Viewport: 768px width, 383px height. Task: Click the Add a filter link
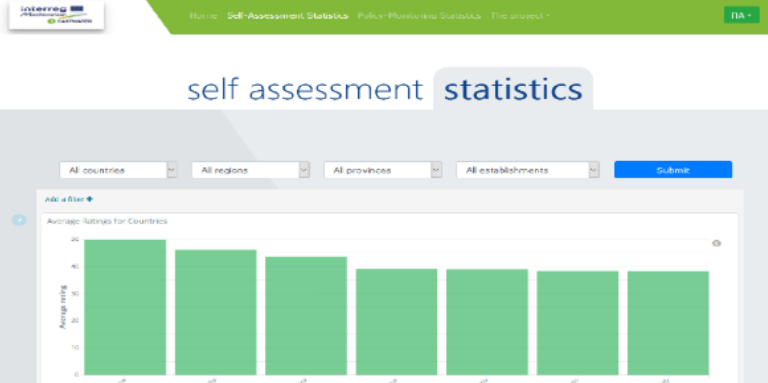pos(69,199)
